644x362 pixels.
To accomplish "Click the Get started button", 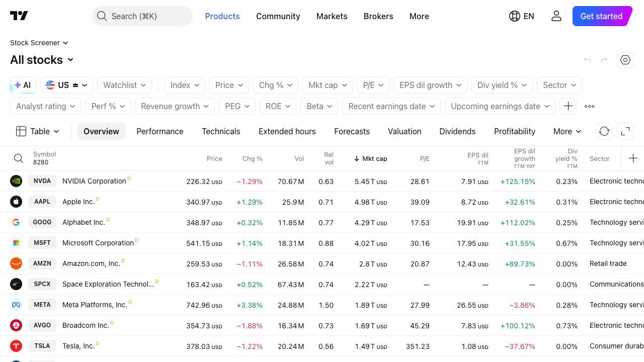I will [602, 16].
